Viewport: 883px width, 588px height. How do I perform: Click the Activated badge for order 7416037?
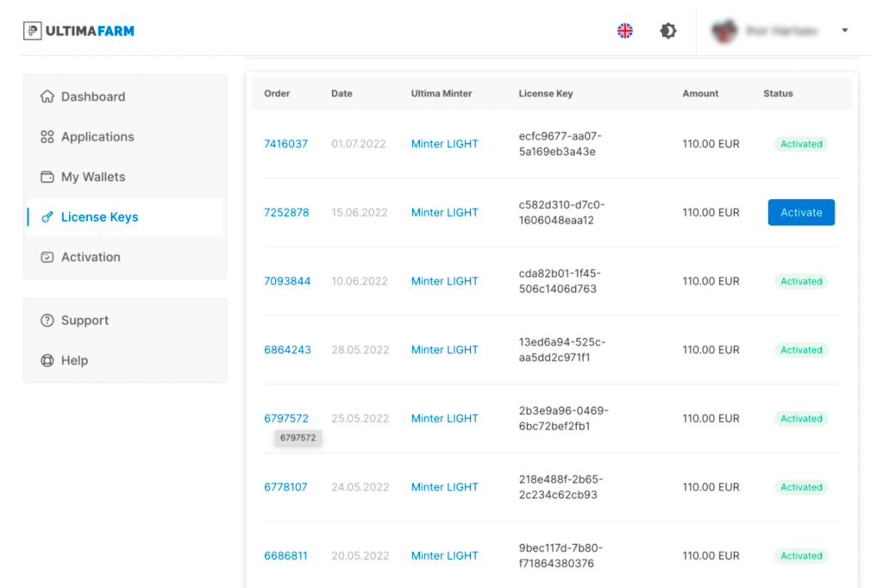[801, 144]
